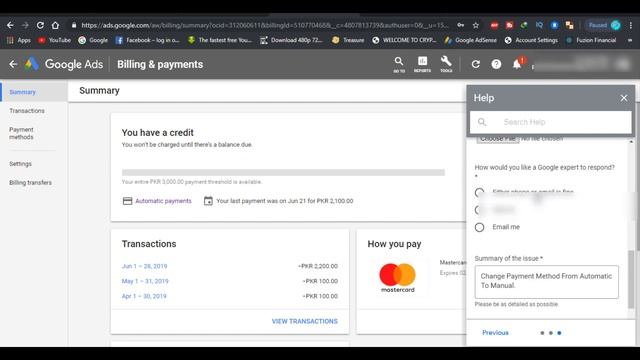Click the "How you pay" heading
The height and width of the screenshot is (360, 640).
coord(394,244)
